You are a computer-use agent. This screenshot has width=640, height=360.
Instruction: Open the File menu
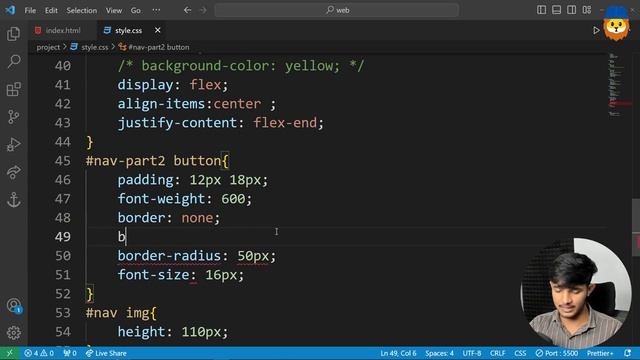(x=30, y=10)
